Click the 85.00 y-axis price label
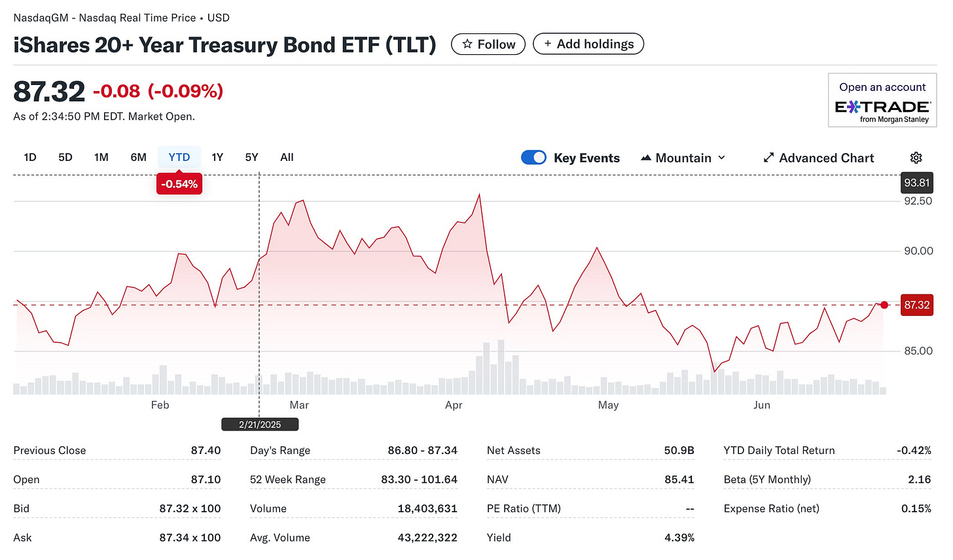The width and height of the screenshot is (953, 560). 918,351
